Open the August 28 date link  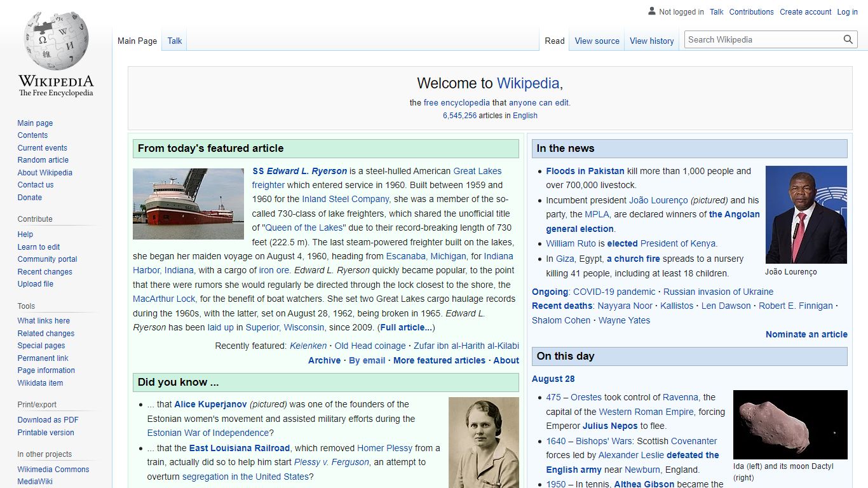[x=553, y=379]
